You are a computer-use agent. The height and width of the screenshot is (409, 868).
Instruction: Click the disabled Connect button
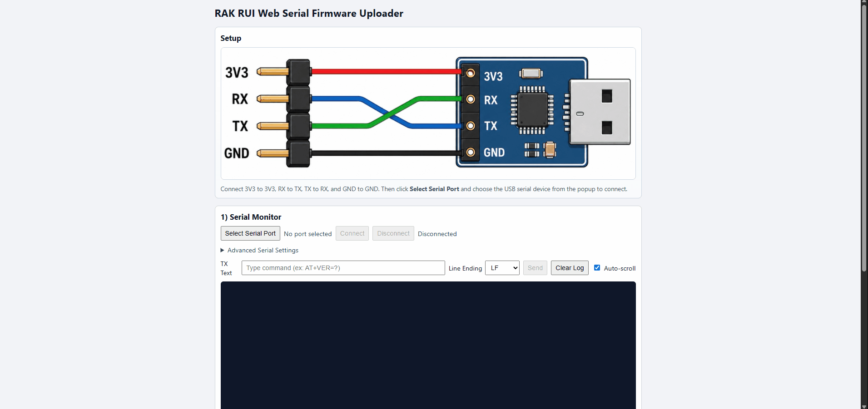click(x=352, y=233)
